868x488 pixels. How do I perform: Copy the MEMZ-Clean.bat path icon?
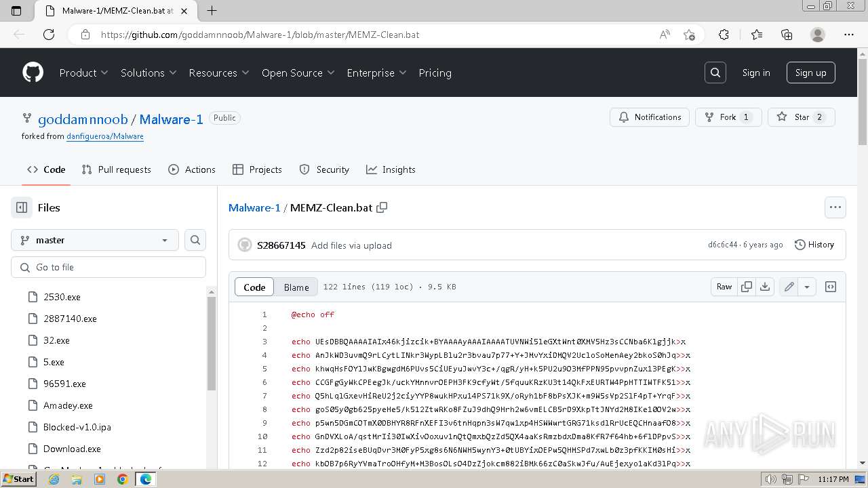[382, 207]
